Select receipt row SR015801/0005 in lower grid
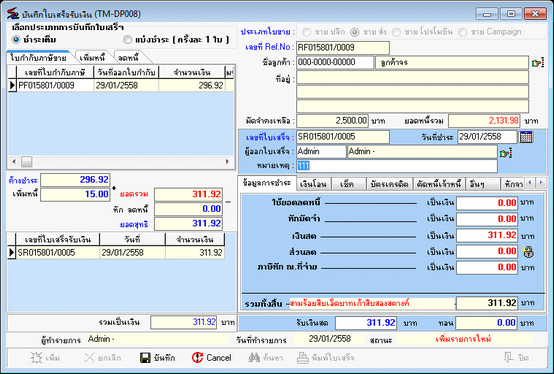The image size is (554, 374). pos(116,253)
